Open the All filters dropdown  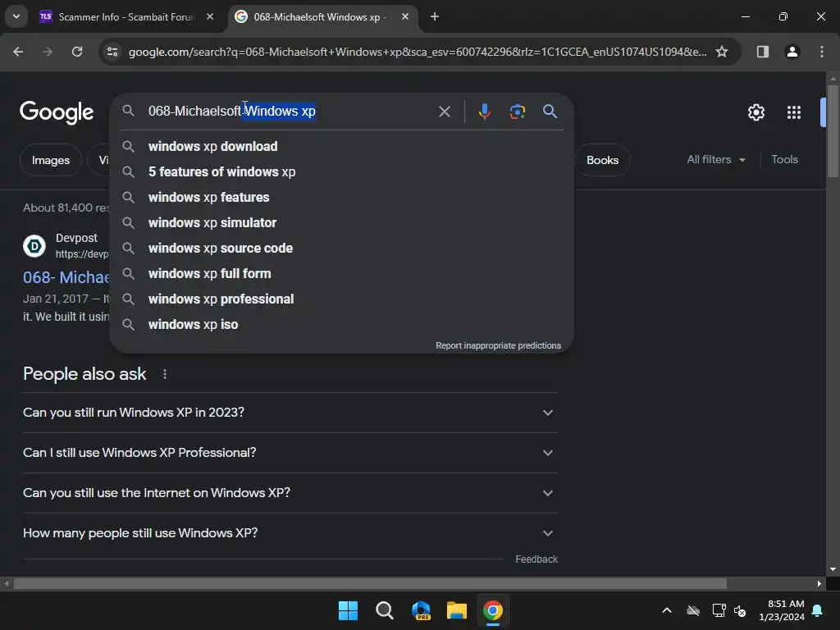(x=715, y=159)
